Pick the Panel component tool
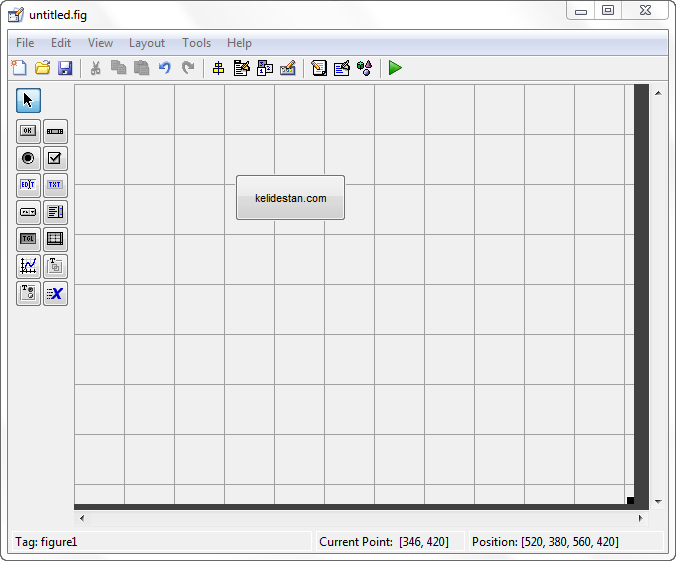The height and width of the screenshot is (561, 676). 55,266
